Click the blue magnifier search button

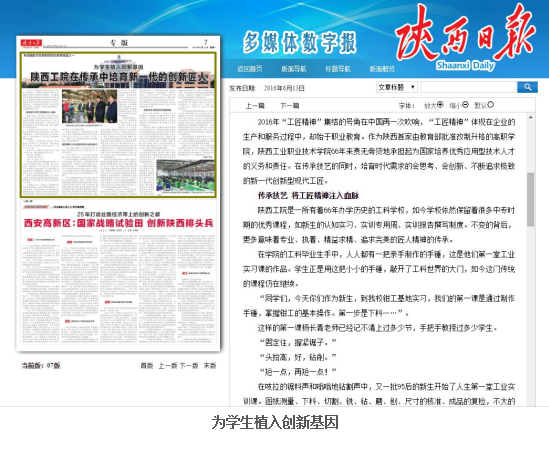(527, 87)
